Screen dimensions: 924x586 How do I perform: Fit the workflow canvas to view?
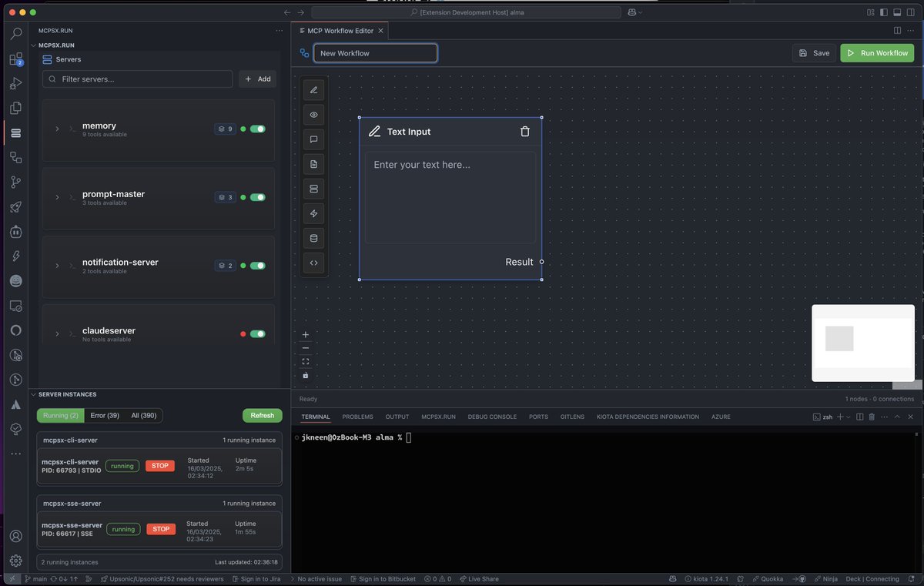pos(306,361)
